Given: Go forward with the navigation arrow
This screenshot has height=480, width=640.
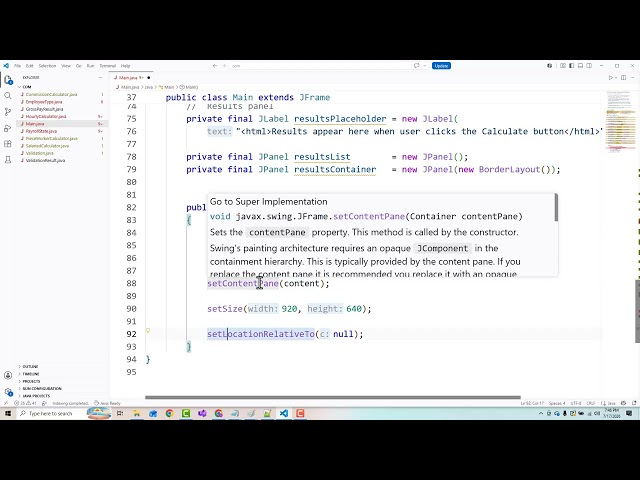Looking at the screenshot, I should [x=224, y=66].
